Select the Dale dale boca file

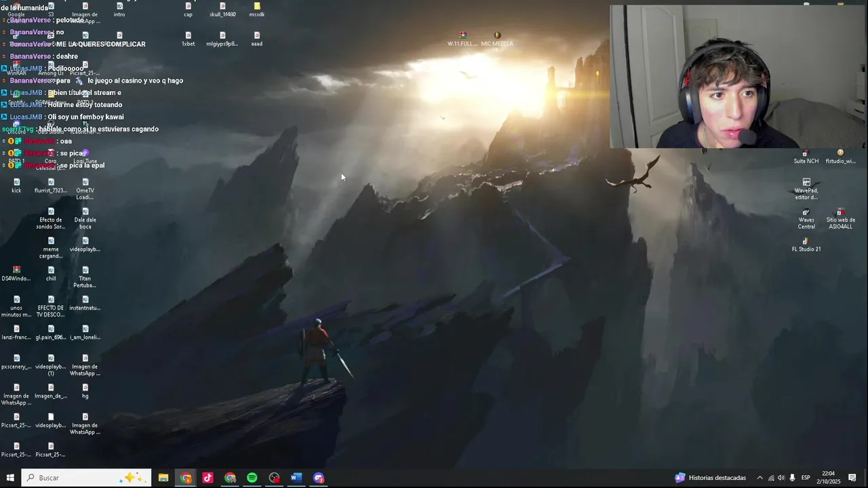(85, 219)
